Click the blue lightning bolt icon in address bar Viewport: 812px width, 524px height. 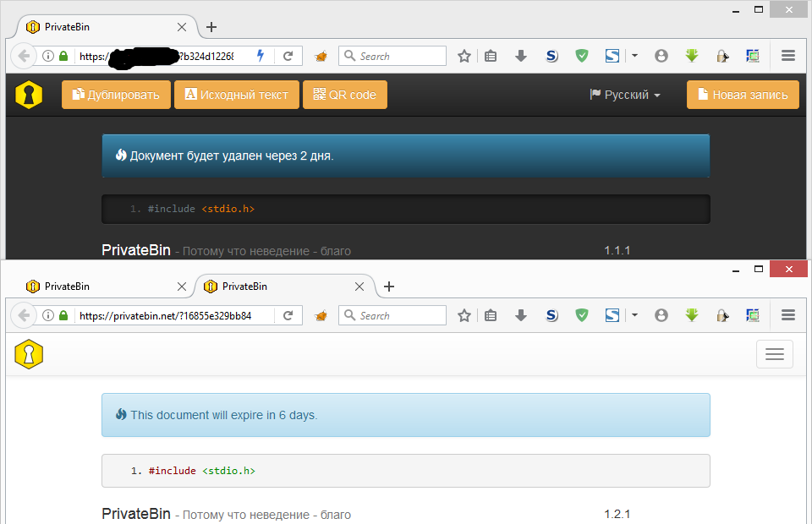[x=260, y=56]
